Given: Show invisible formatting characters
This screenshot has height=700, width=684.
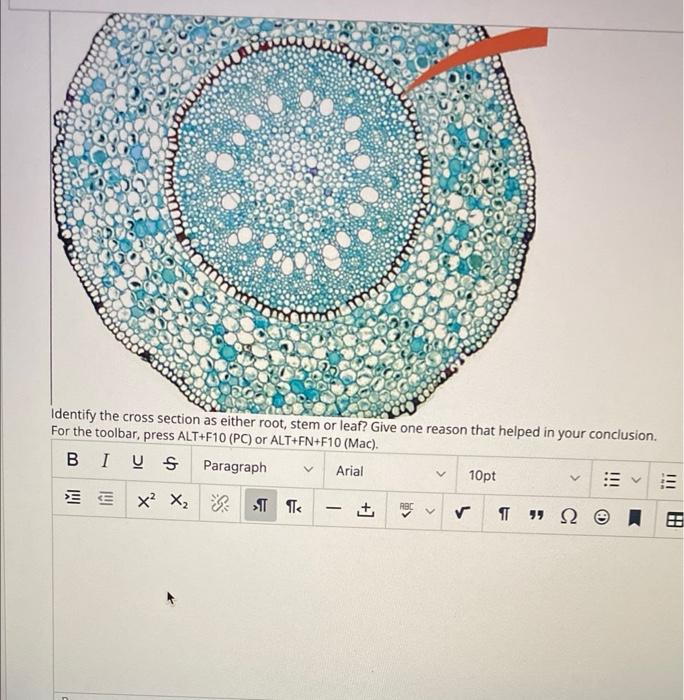Looking at the screenshot, I should (x=503, y=514).
